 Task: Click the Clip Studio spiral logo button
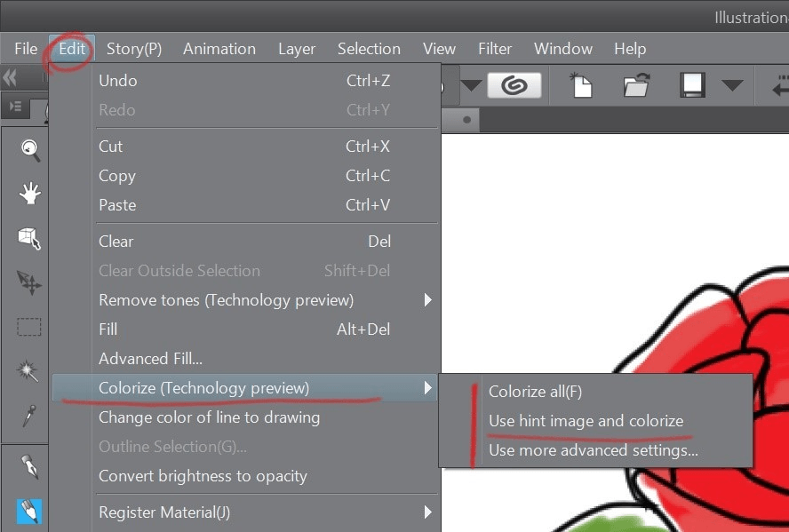tap(514, 85)
